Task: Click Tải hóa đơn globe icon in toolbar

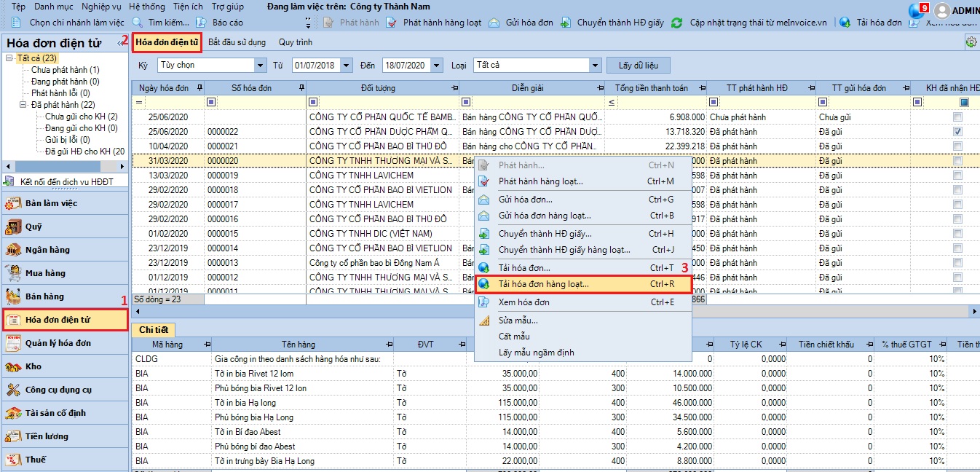Action: pyautogui.click(x=845, y=23)
